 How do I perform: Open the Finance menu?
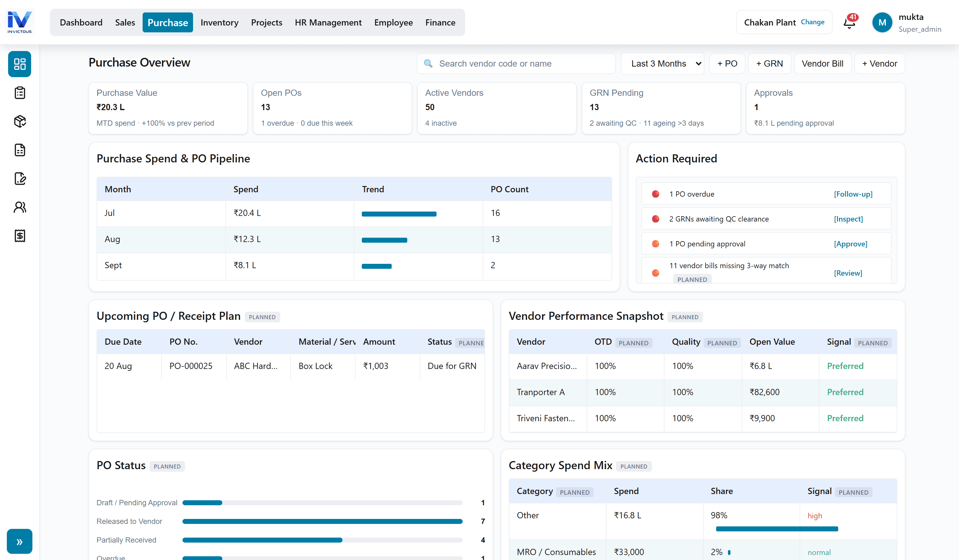click(x=440, y=22)
